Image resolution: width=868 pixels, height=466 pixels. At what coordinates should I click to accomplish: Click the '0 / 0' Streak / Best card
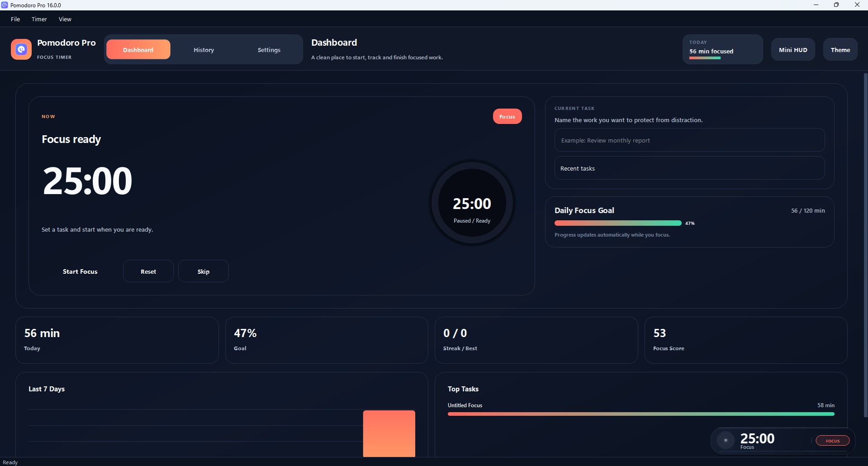click(536, 340)
